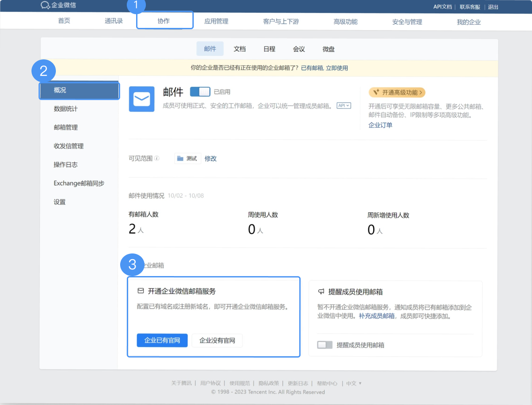Open 高级功能 in top navigation
The width and height of the screenshot is (532, 405).
coord(345,21)
